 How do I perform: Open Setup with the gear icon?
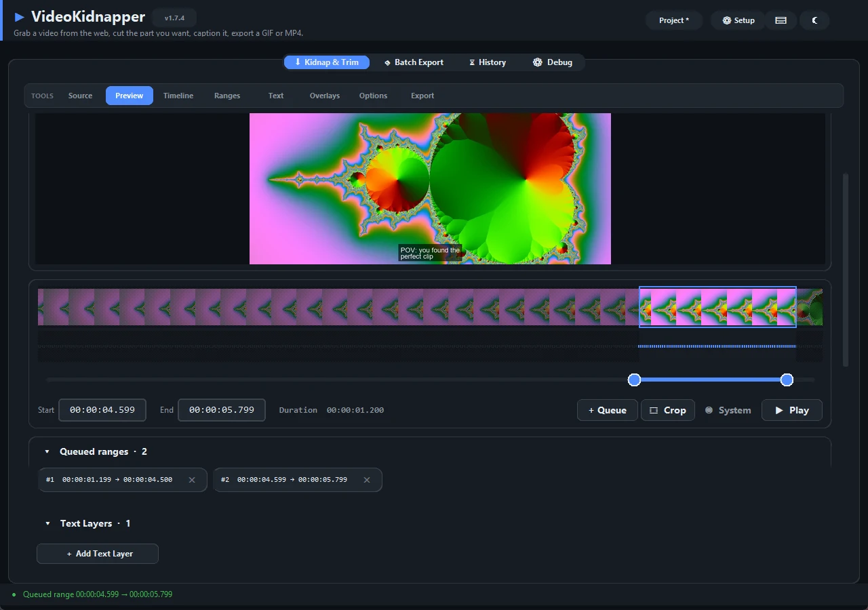click(727, 20)
